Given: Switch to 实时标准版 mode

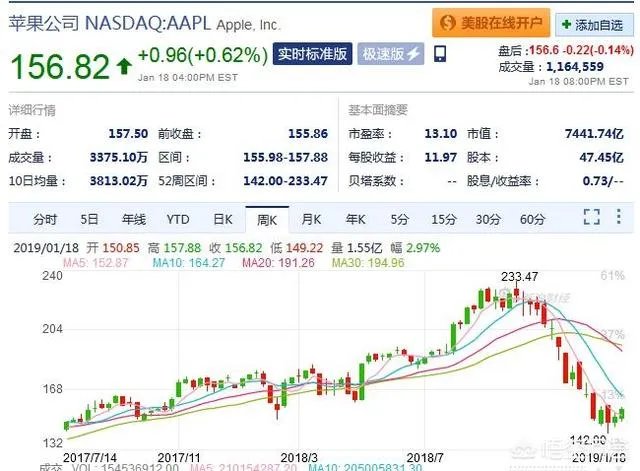Looking at the screenshot, I should click(x=312, y=54).
